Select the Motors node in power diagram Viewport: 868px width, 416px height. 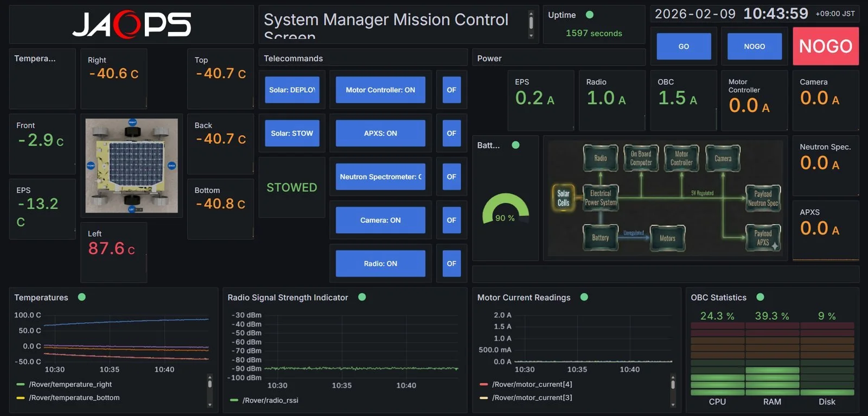(x=668, y=238)
